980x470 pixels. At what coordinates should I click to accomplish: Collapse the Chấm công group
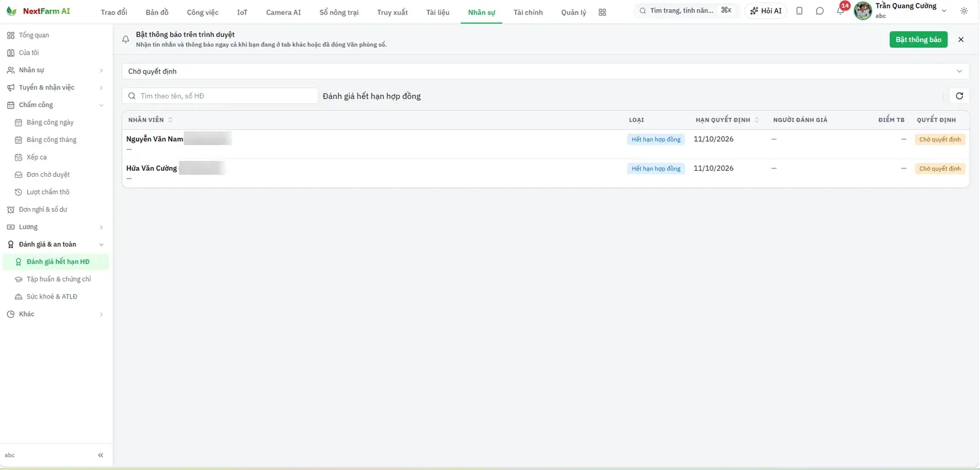pyautogui.click(x=56, y=105)
